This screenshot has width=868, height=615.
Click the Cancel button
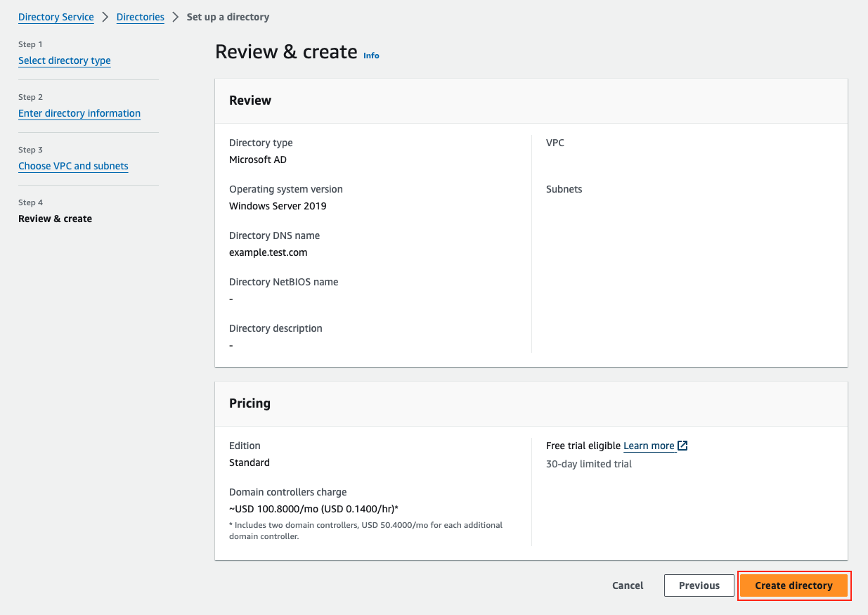click(x=628, y=585)
